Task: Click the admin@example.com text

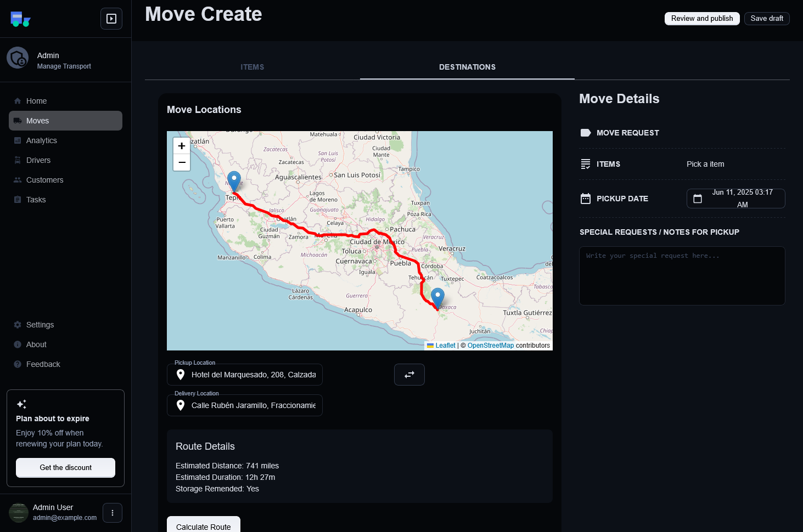Action: [x=65, y=518]
